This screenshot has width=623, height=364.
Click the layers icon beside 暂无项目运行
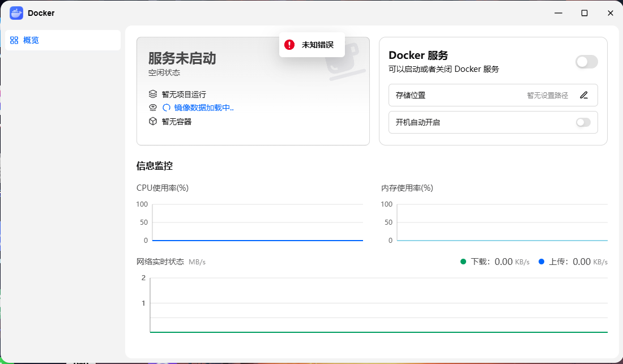coord(153,94)
